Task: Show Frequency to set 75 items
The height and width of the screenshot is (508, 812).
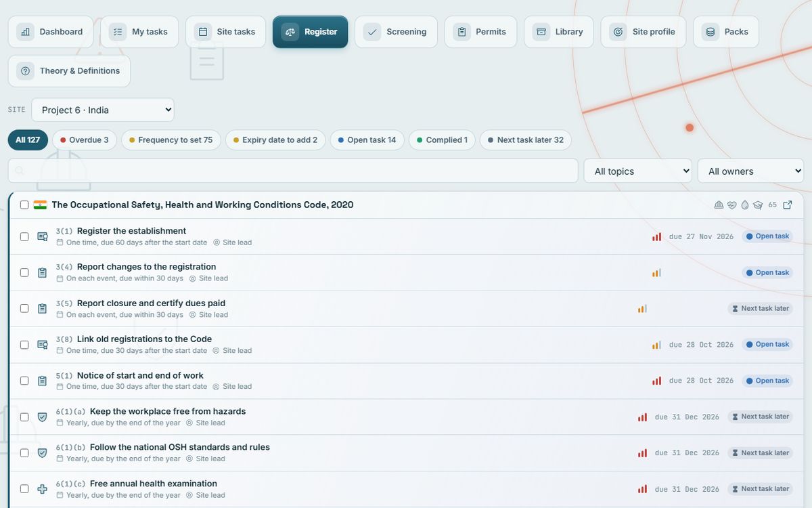Action: click(171, 140)
